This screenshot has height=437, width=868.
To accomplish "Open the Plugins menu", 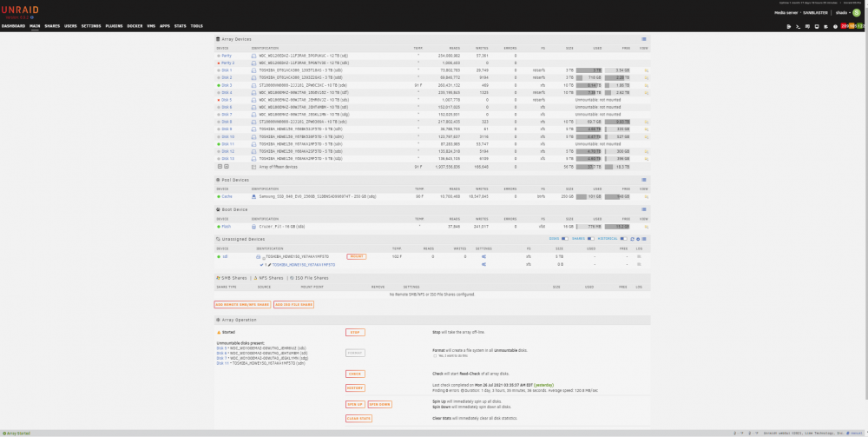I will 114,26.
